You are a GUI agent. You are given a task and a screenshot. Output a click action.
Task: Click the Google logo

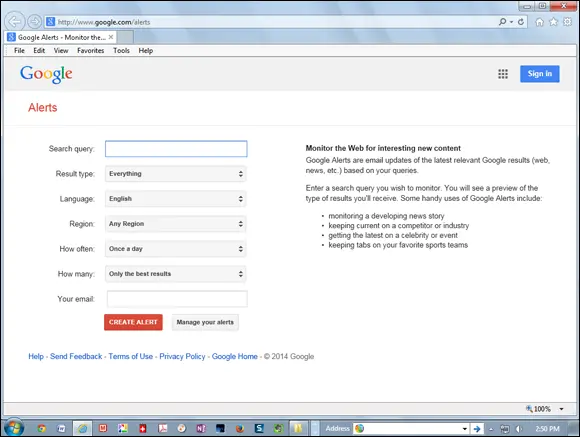point(46,74)
